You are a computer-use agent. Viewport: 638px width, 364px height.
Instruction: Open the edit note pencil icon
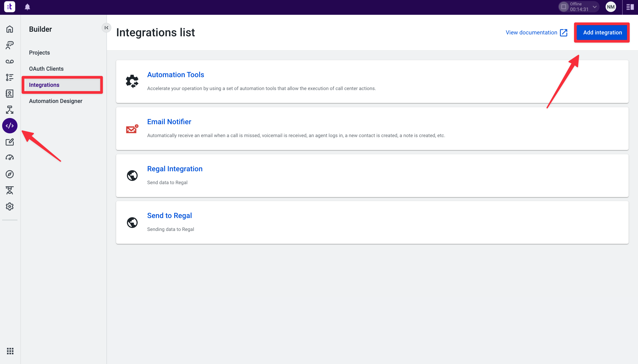point(10,142)
